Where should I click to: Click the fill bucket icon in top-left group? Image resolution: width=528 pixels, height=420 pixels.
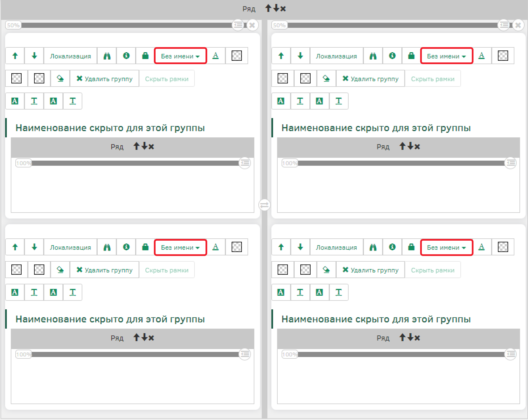60,78
